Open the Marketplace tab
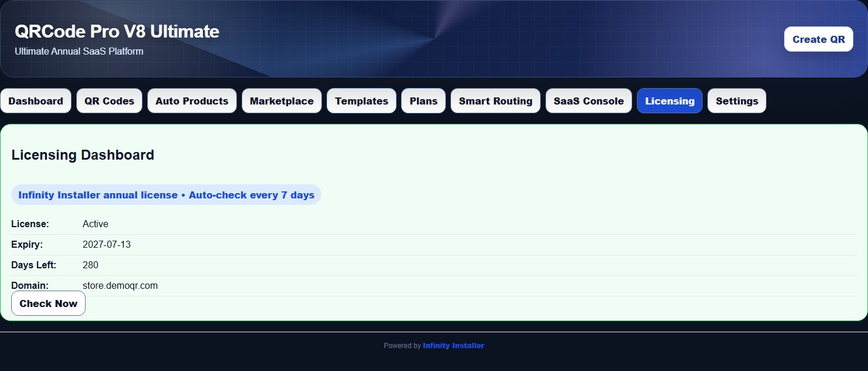The image size is (868, 371). coord(282,101)
